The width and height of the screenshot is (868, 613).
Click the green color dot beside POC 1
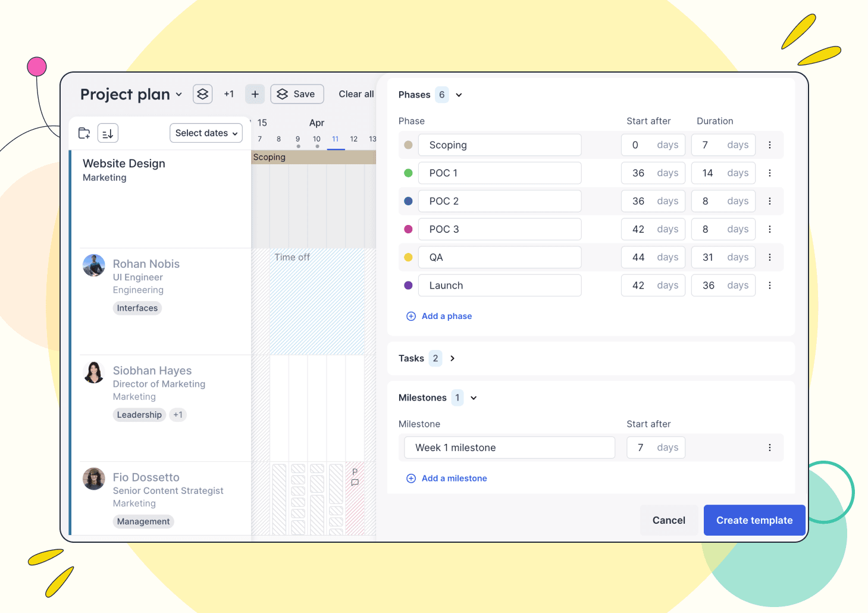point(408,173)
